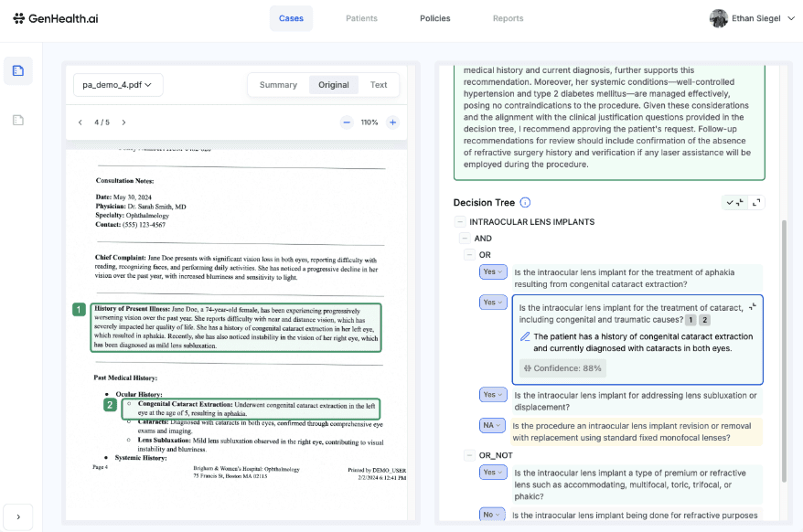Collapse the INTRAOCULAR LENS IMPLANTS tree node
This screenshot has height=532, width=803.
click(460, 222)
